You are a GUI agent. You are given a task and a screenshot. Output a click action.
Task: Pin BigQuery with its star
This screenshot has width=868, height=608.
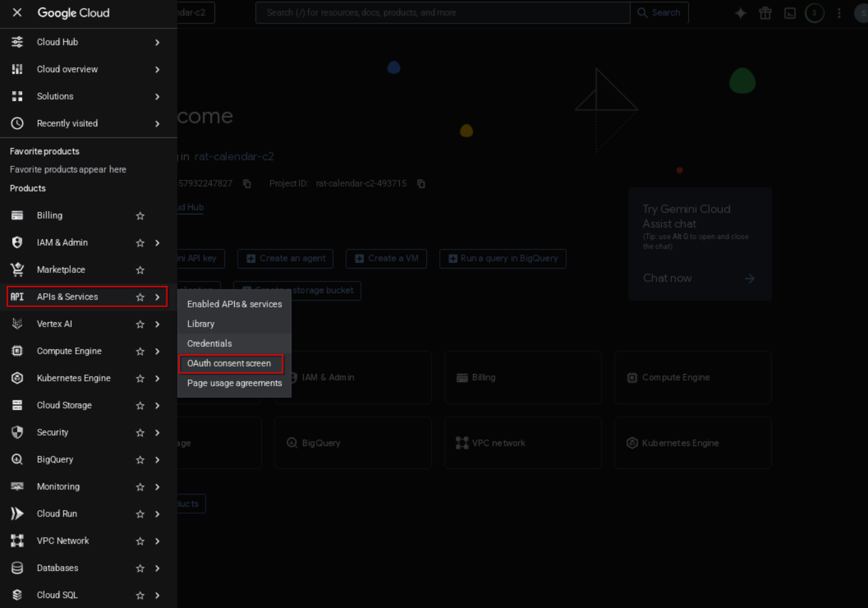tap(140, 460)
